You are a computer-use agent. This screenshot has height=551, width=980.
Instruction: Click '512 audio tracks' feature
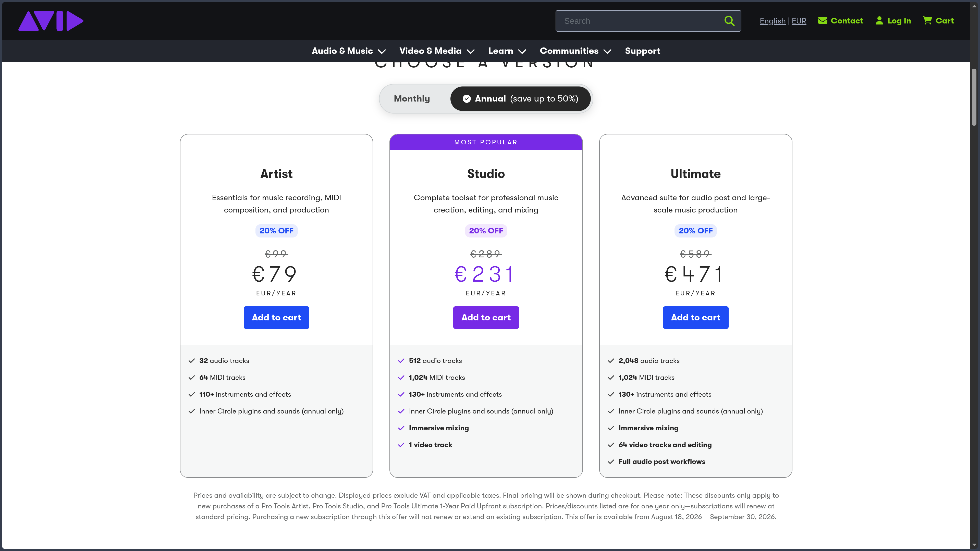435,361
